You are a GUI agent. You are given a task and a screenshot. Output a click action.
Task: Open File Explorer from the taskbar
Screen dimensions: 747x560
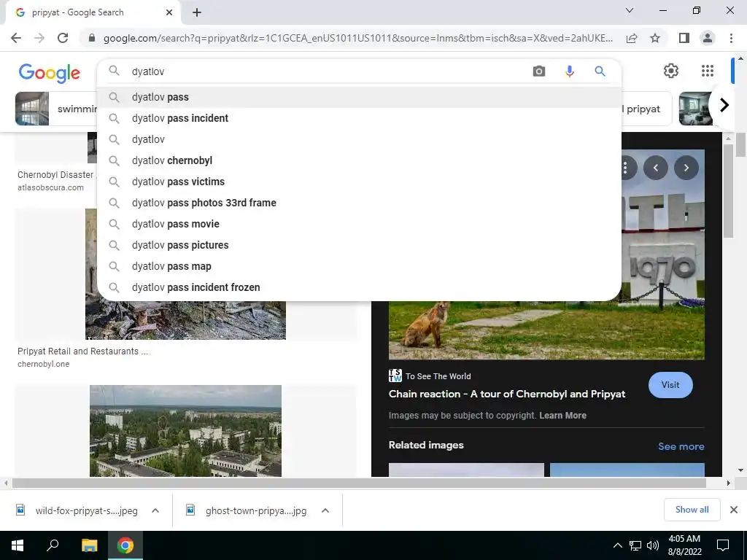(x=89, y=545)
